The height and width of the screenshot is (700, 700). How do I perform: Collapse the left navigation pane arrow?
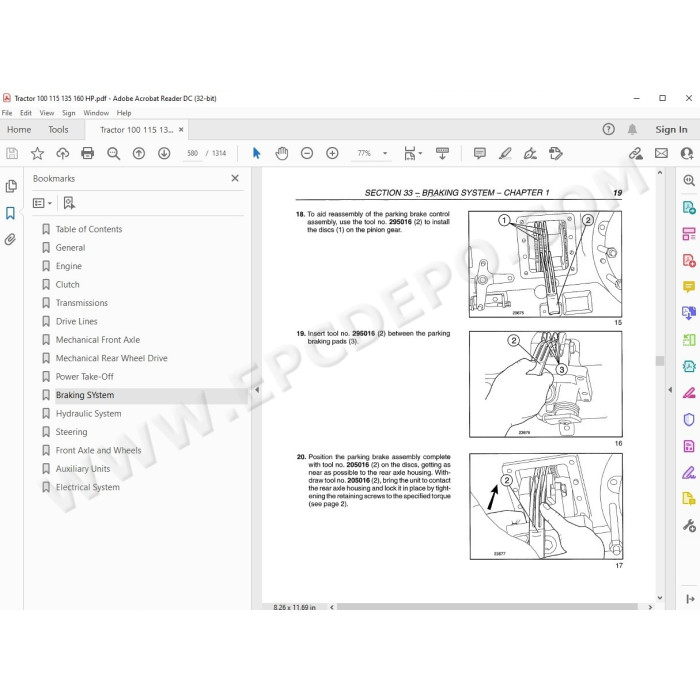pos(257,390)
